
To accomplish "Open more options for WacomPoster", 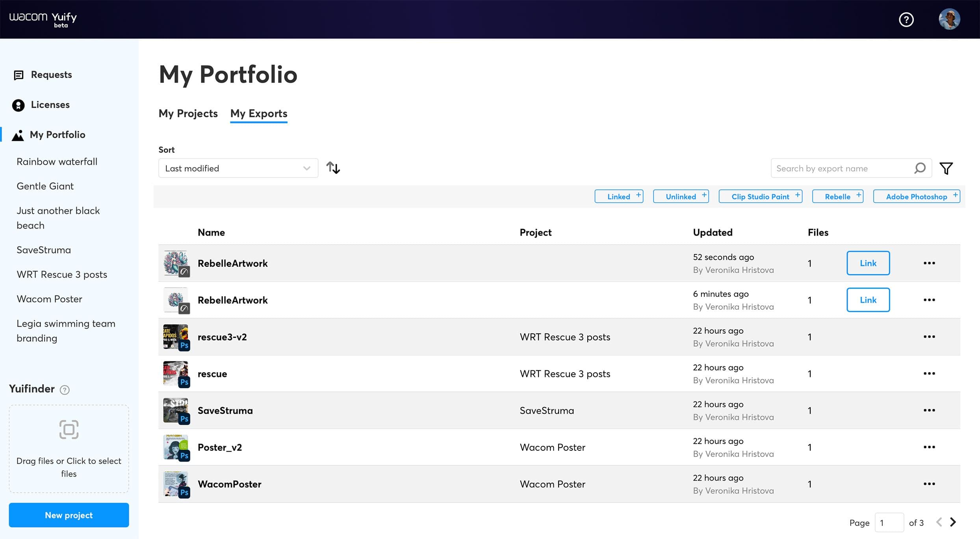I will 929,484.
